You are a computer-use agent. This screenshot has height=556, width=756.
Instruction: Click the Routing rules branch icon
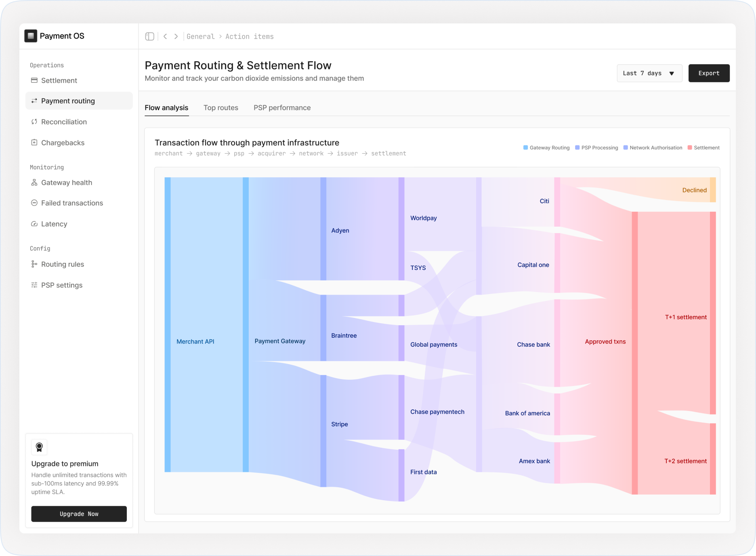click(34, 264)
